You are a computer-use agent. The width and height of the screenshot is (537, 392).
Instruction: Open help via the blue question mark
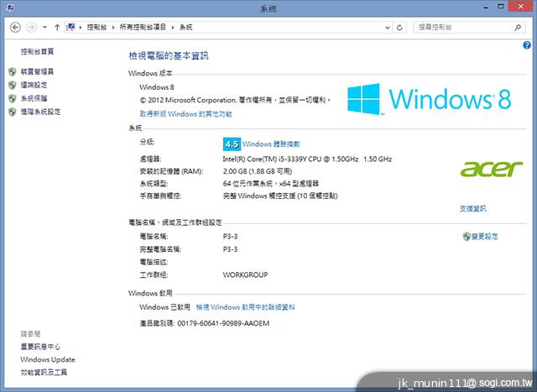[527, 44]
